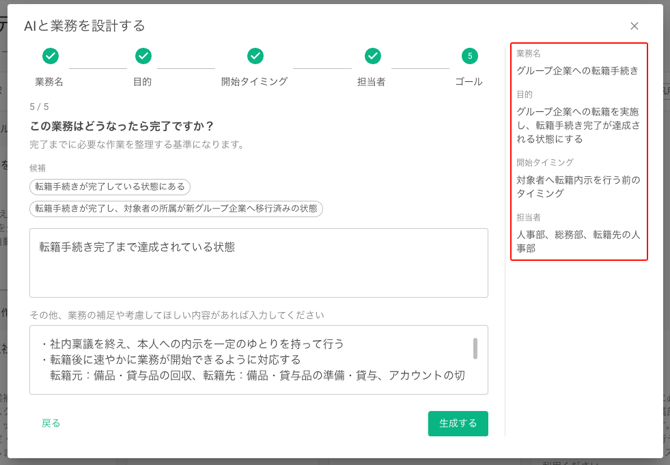
Task: Click the goal text field with 転籍手続き完了まで
Action: tap(258, 262)
